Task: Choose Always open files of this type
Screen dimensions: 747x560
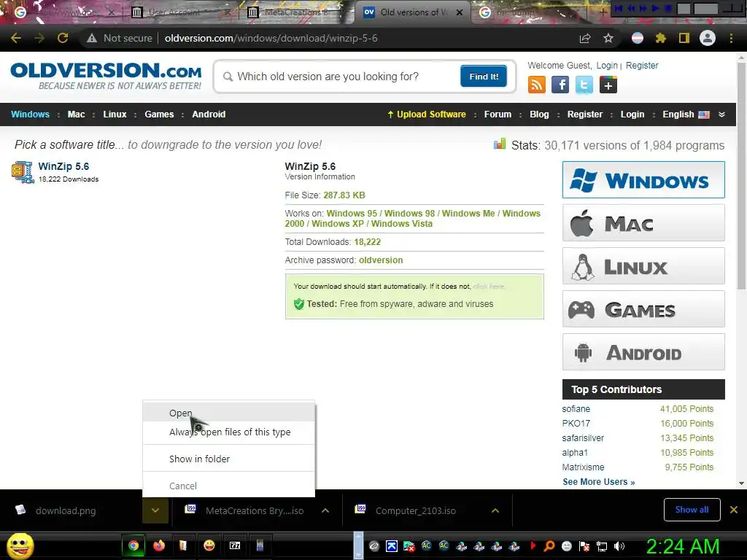Action: coord(228,432)
